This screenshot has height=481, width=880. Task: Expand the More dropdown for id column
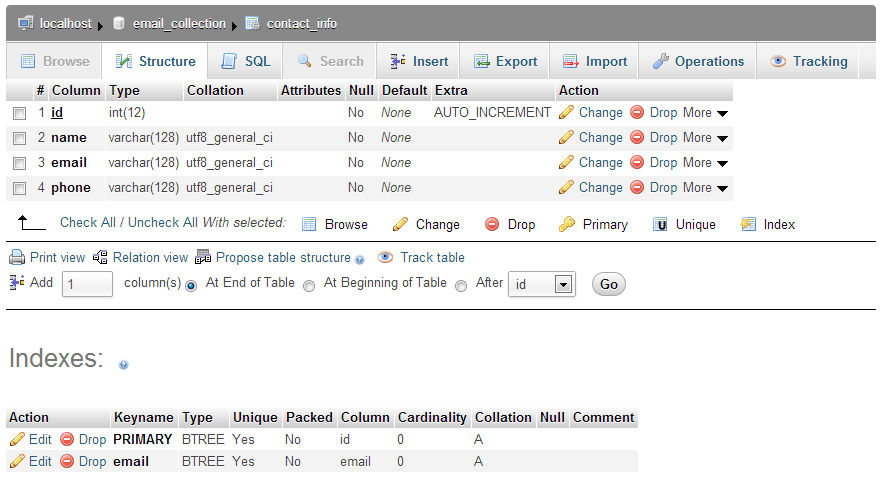(722, 113)
